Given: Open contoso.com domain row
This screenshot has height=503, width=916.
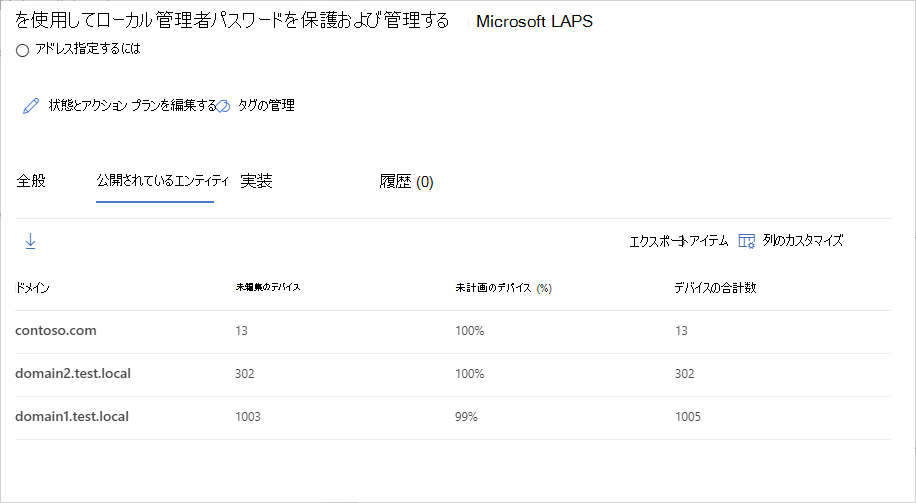Looking at the screenshot, I should point(56,331).
